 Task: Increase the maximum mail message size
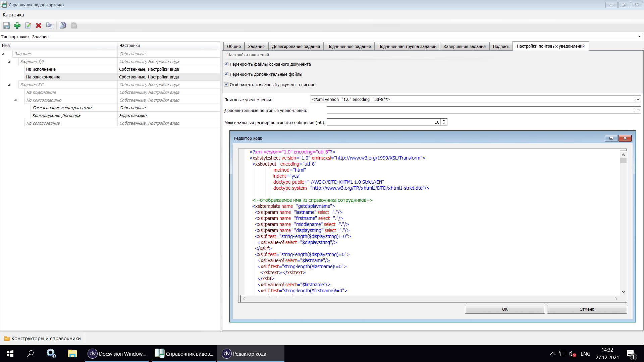pyautogui.click(x=444, y=120)
